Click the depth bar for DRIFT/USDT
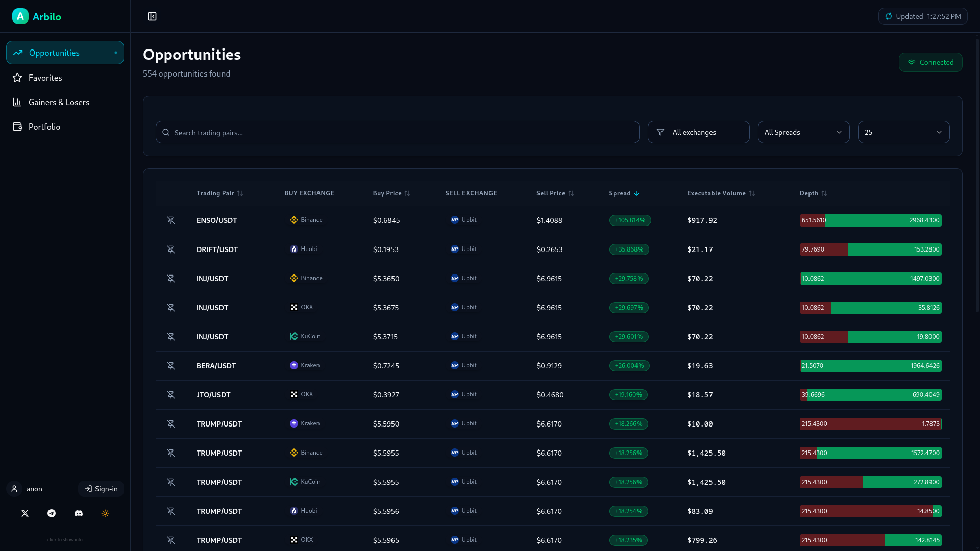Viewport: 980px width, 551px height. point(870,249)
